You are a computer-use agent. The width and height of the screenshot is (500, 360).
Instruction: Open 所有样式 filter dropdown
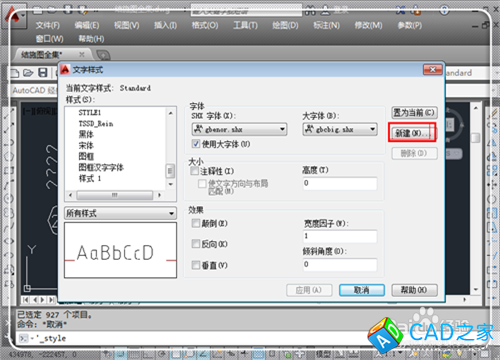coord(120,213)
